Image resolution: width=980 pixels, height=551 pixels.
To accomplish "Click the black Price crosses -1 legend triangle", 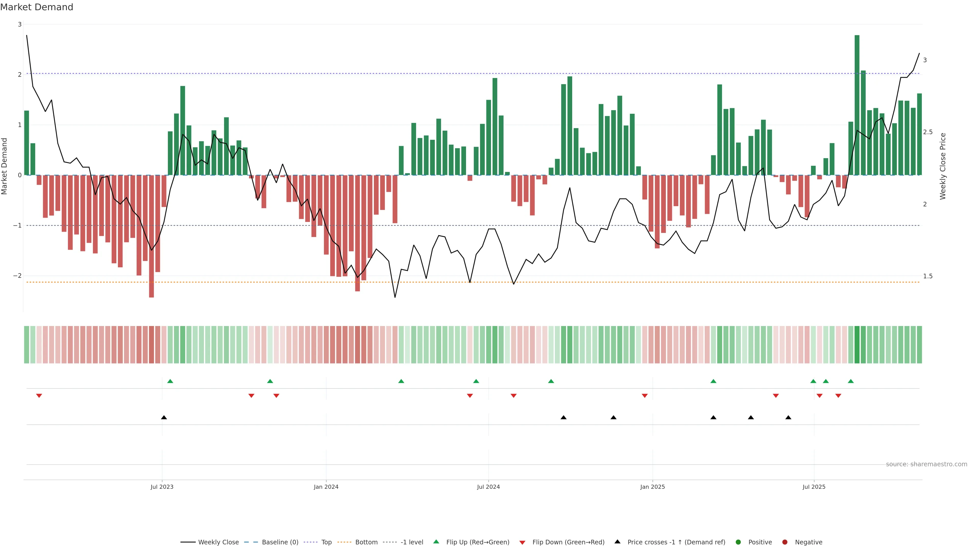I will [617, 542].
